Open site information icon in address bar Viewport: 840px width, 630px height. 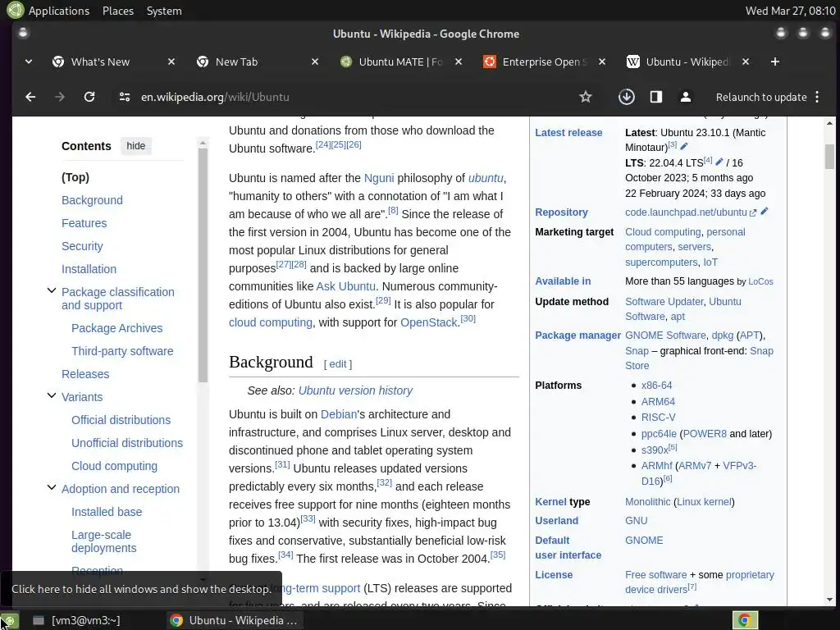point(125,97)
